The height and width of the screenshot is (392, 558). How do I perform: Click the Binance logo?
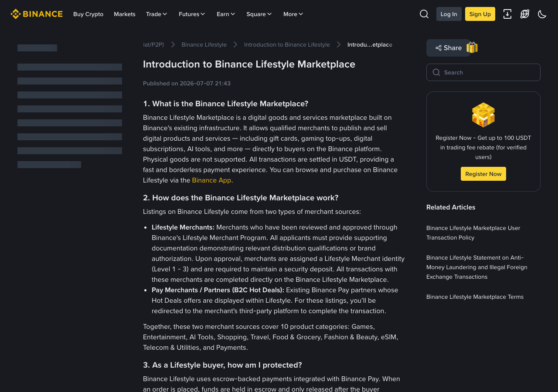pyautogui.click(x=37, y=14)
